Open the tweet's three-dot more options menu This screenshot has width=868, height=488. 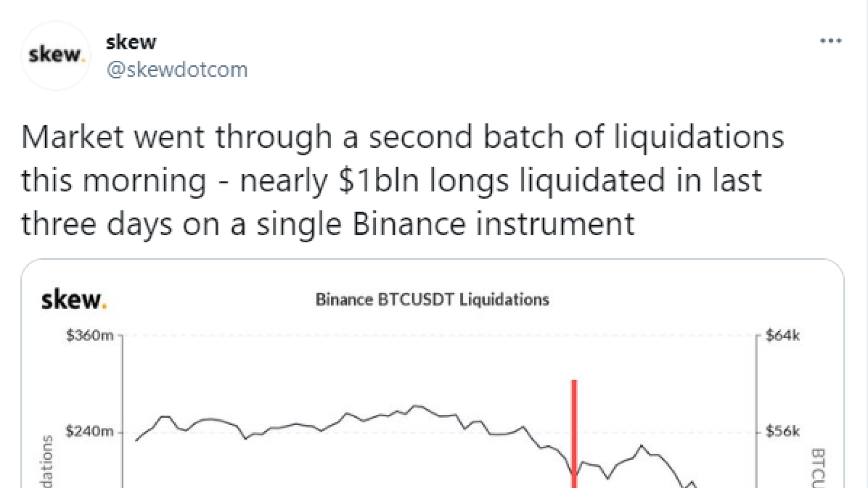[830, 41]
